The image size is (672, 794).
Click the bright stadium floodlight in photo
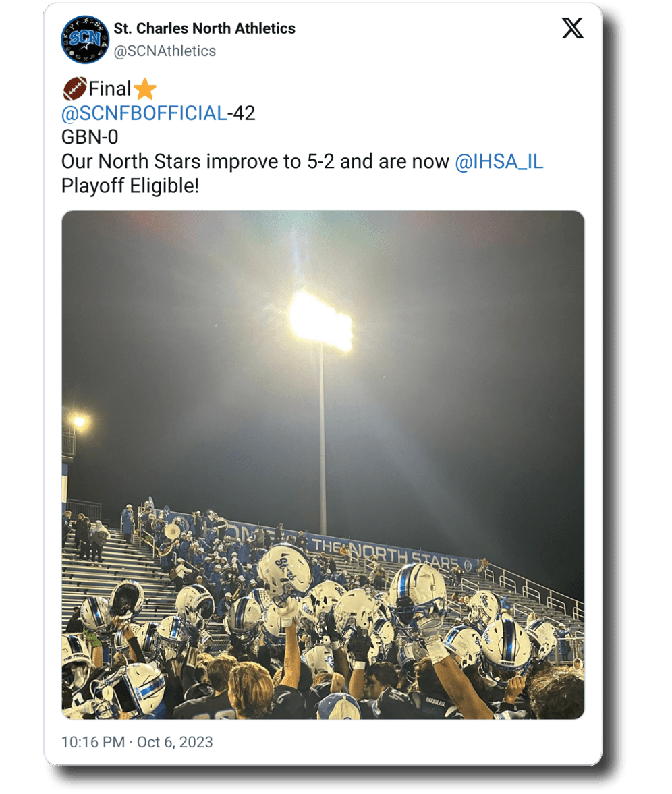click(321, 320)
